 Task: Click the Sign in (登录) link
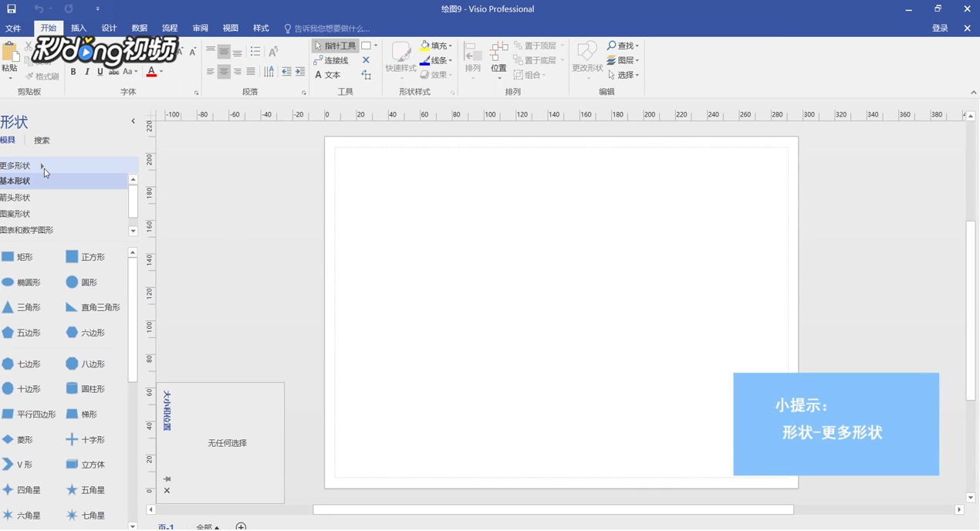[940, 28]
